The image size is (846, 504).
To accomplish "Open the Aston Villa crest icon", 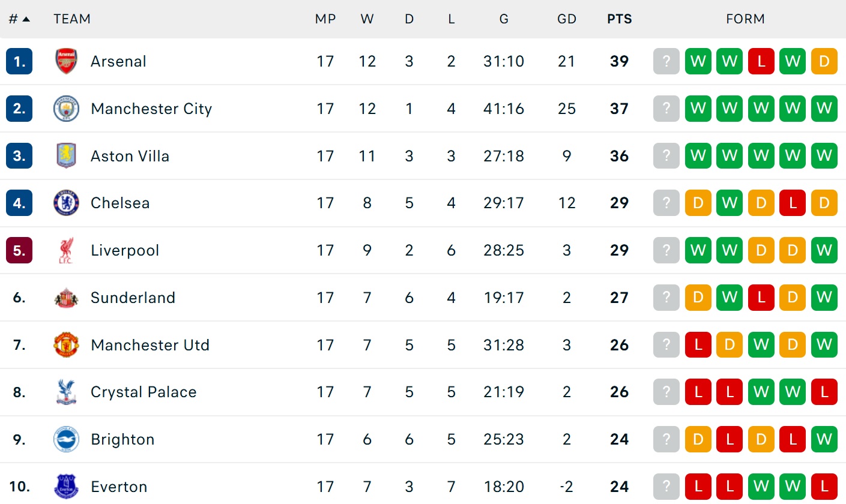I will (x=66, y=156).
